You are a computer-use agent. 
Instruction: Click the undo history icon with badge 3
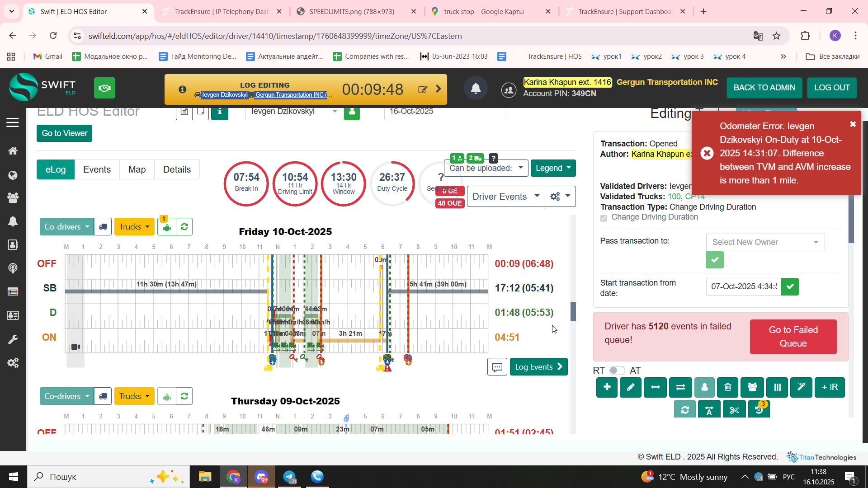point(759,410)
